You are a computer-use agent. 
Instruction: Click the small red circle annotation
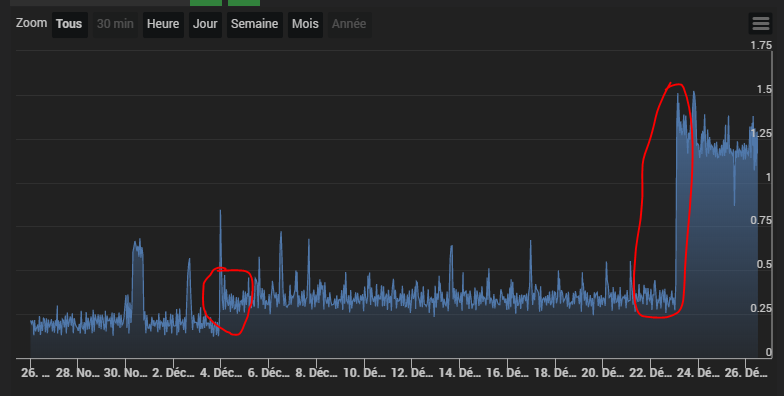click(x=228, y=301)
